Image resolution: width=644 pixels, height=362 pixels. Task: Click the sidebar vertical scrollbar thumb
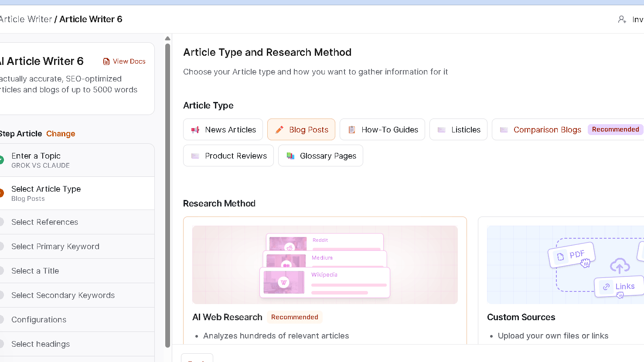[167, 195]
